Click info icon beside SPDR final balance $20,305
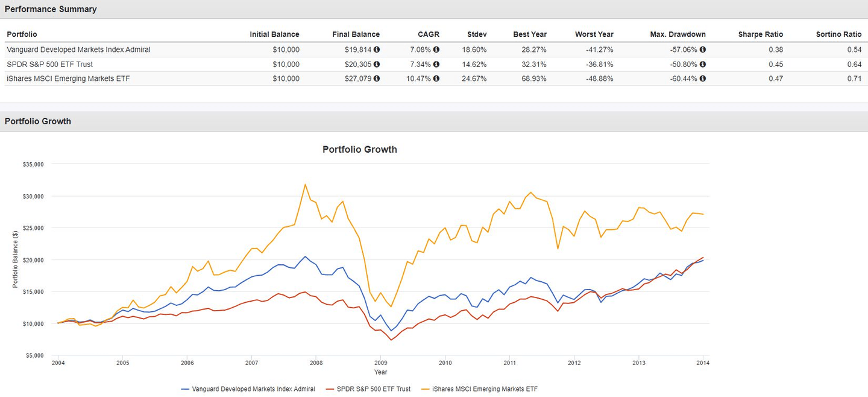The image size is (868, 397). [377, 65]
